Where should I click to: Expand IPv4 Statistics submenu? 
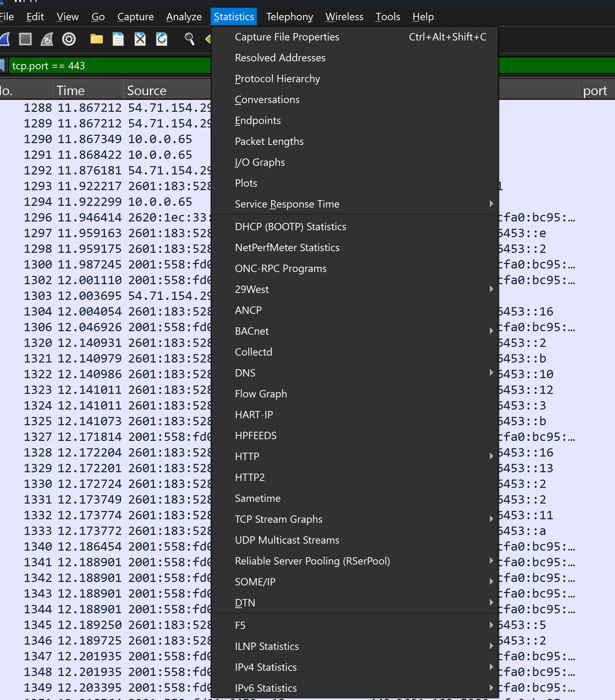coord(355,667)
